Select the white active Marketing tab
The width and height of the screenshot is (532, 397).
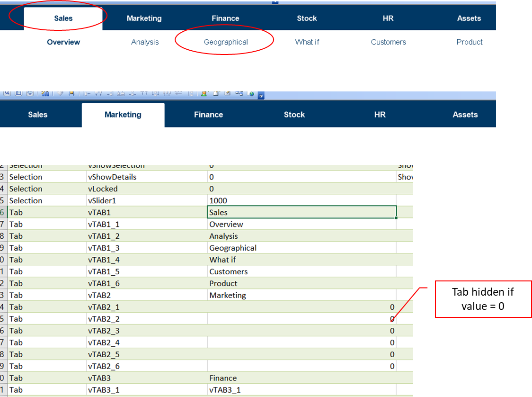(123, 115)
